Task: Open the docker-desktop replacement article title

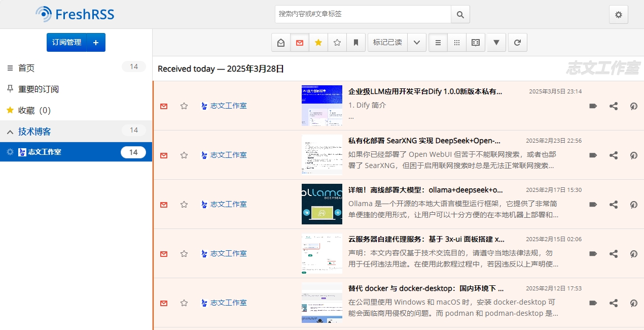Action: point(426,288)
